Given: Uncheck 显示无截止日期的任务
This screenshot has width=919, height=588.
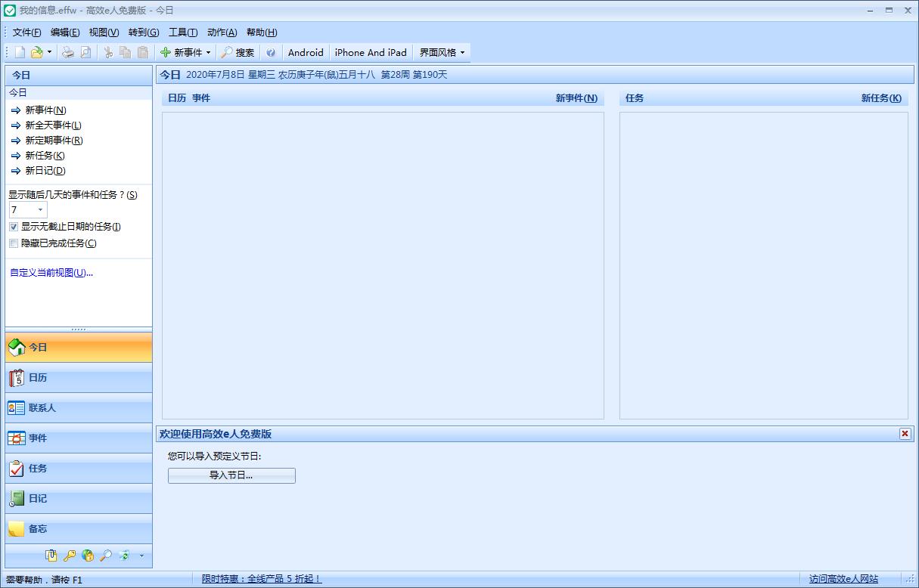Looking at the screenshot, I should pos(13,227).
